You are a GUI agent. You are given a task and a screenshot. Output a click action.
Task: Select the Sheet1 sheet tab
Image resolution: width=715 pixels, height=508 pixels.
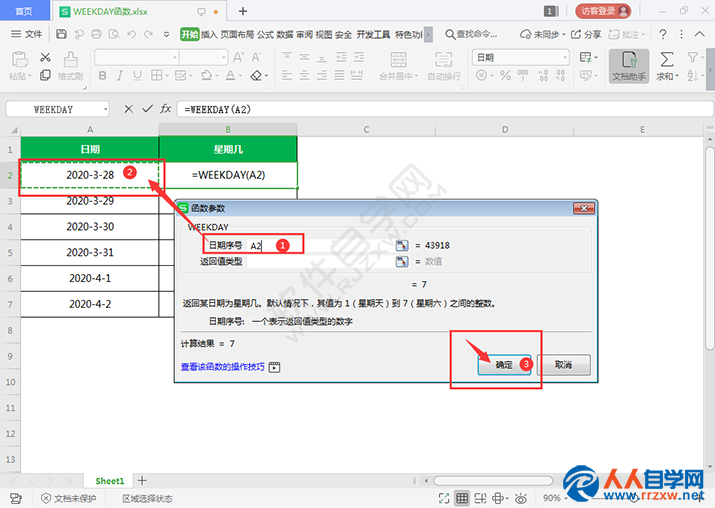109,481
